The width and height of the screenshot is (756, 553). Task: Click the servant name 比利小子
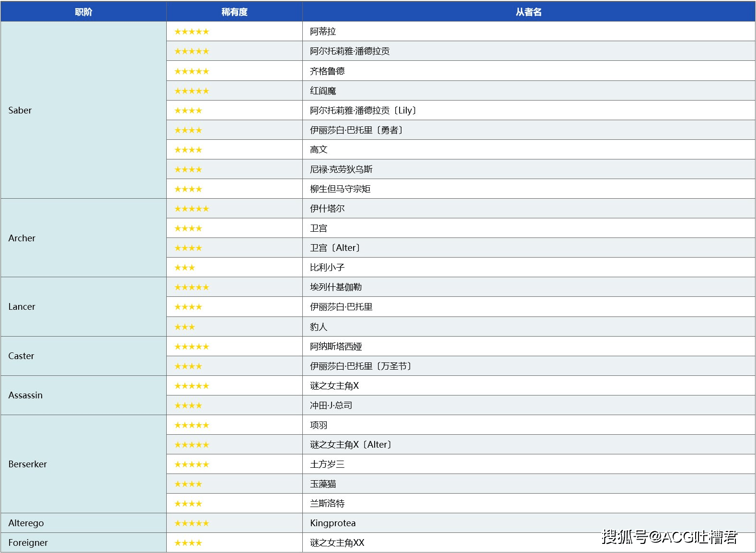pyautogui.click(x=327, y=268)
